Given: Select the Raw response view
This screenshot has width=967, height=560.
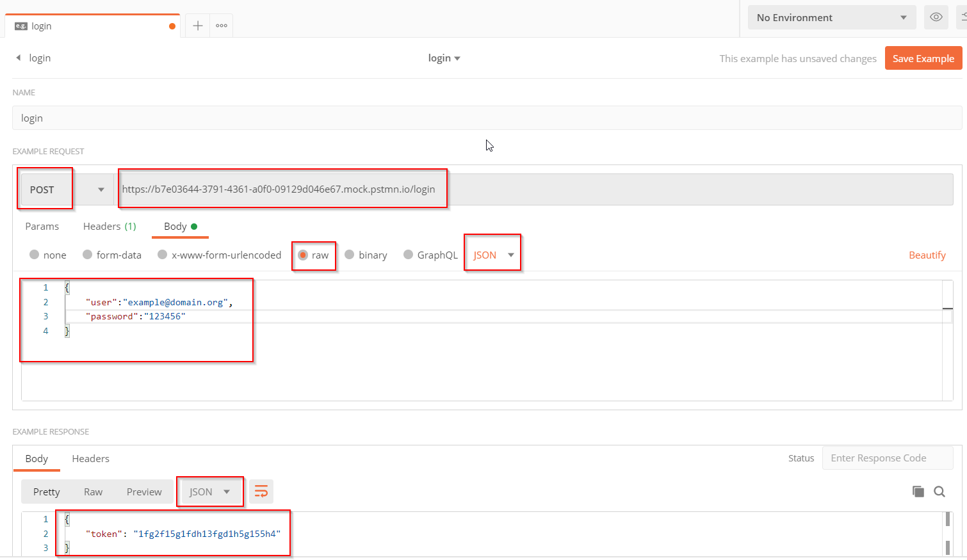Looking at the screenshot, I should (x=93, y=492).
